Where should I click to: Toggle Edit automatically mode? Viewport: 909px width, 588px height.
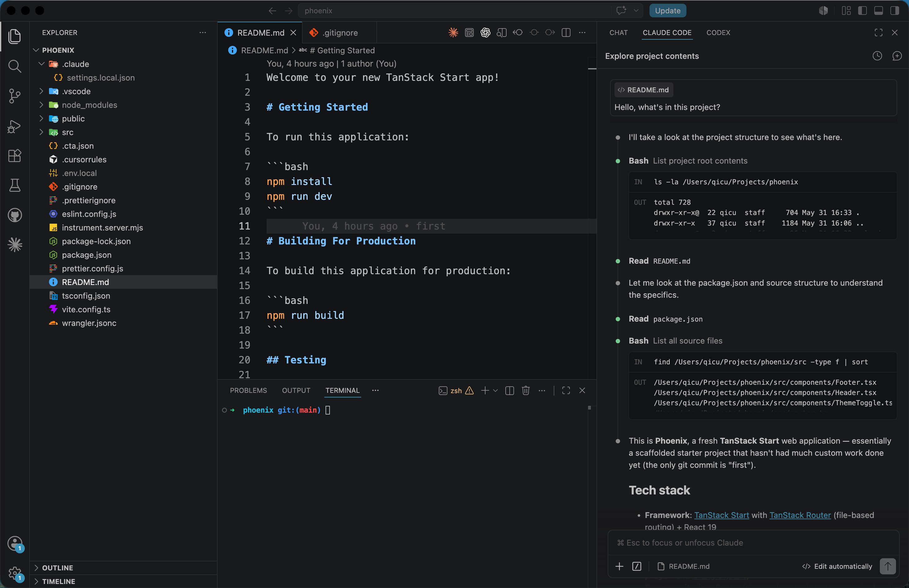(x=837, y=566)
